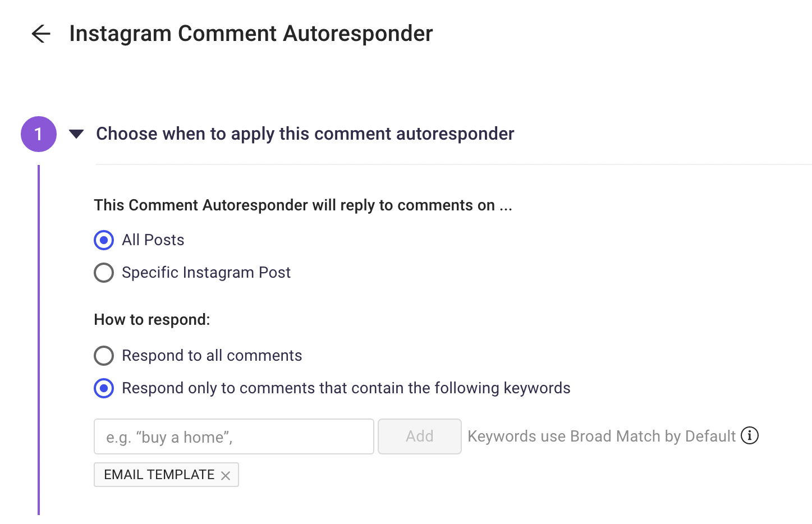
Task: Click the 'following keywords' option label text
Action: point(346,388)
